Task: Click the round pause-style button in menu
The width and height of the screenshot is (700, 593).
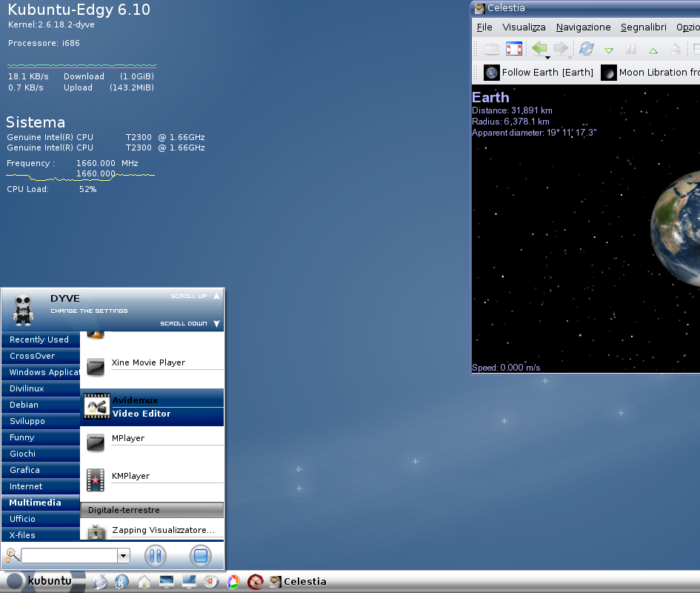Action: (156, 556)
